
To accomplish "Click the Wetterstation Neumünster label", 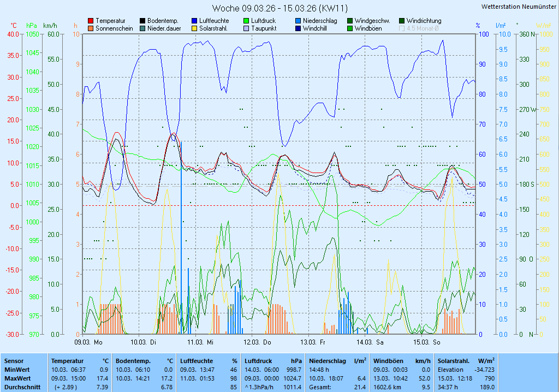I will [x=519, y=7].
